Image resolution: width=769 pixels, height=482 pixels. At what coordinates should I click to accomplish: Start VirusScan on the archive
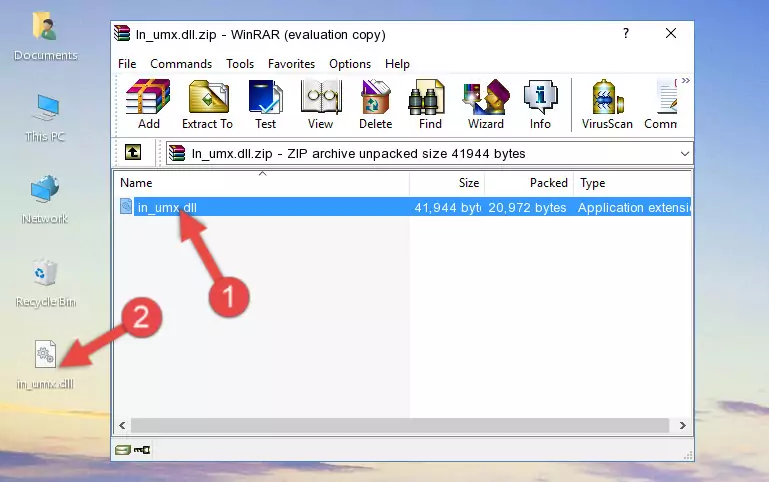point(607,104)
